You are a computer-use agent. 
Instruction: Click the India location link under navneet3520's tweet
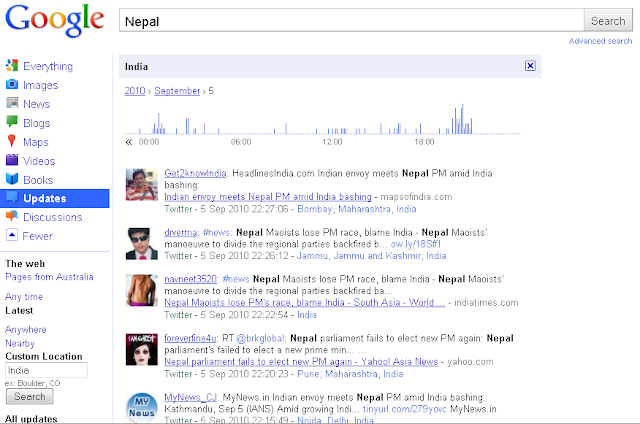click(x=307, y=315)
